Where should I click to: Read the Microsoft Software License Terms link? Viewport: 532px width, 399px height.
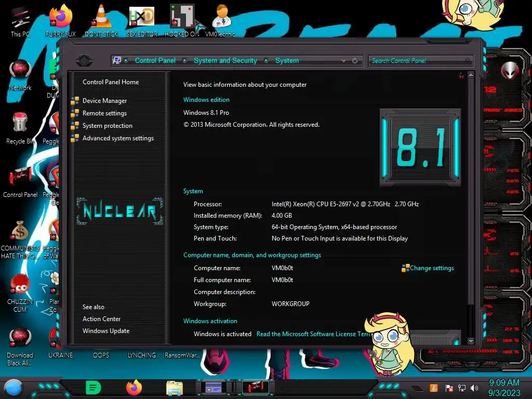pyautogui.click(x=313, y=334)
